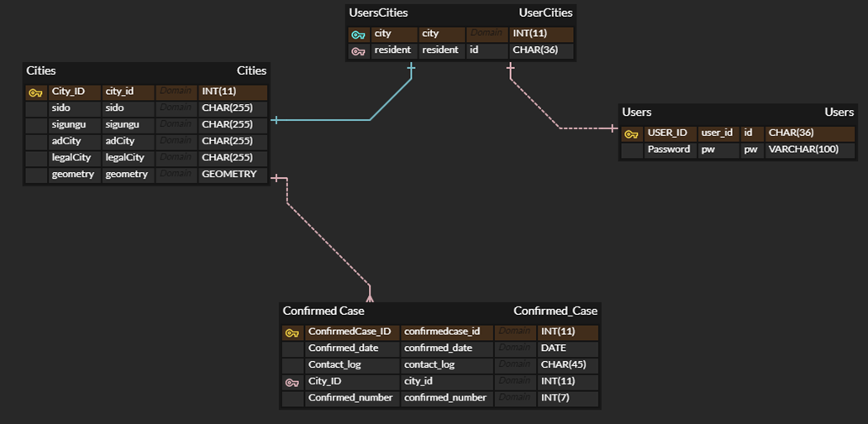
Task: Click CHAR(255) type in the sigungu row
Action: pos(233,125)
